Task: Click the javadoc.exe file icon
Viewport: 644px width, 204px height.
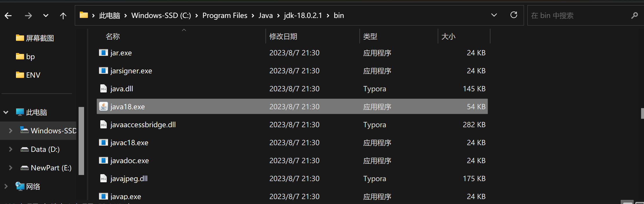Action: [x=104, y=161]
